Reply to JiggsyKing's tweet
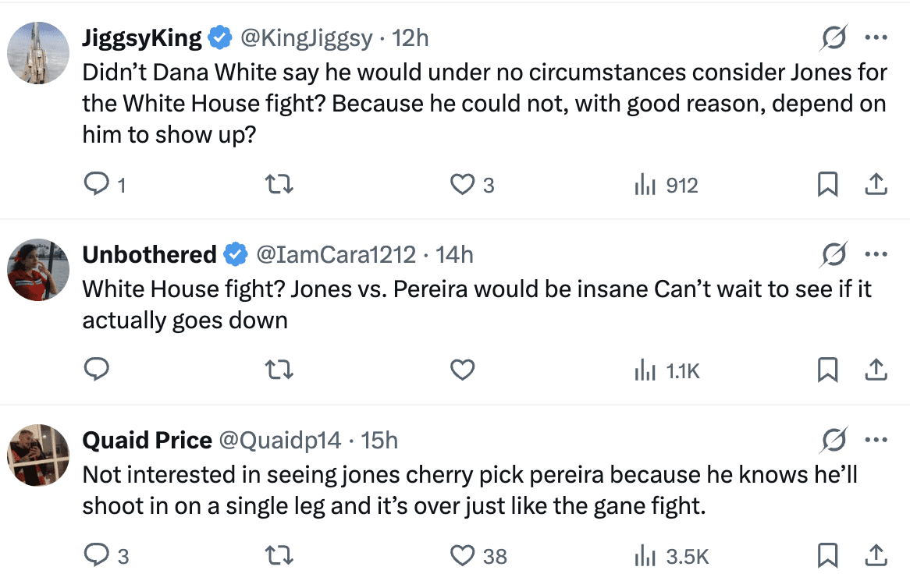The image size is (910, 588). click(96, 185)
